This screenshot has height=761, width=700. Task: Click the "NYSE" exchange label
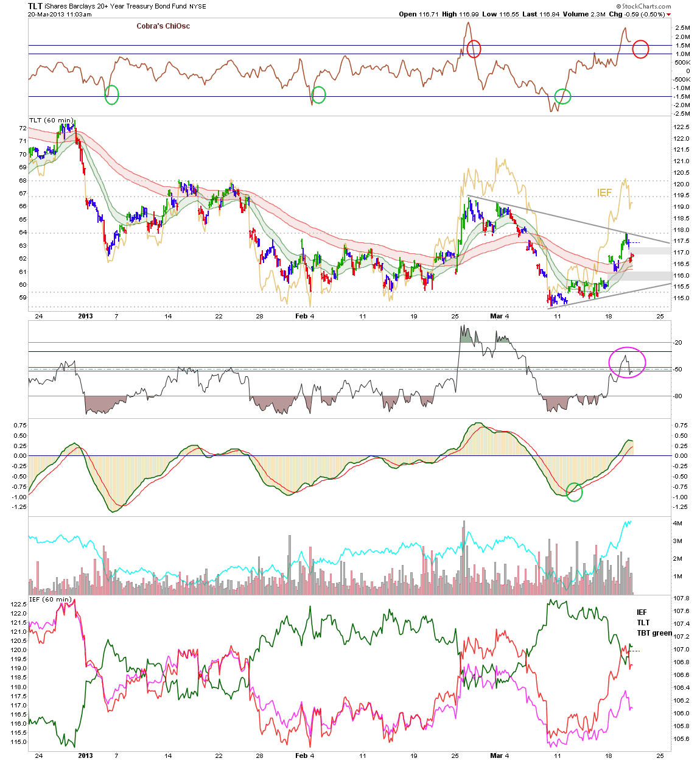click(197, 7)
